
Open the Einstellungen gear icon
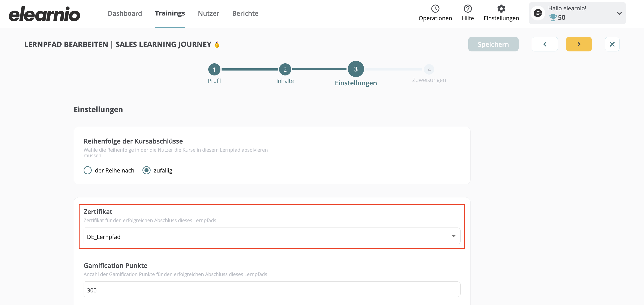501,9
